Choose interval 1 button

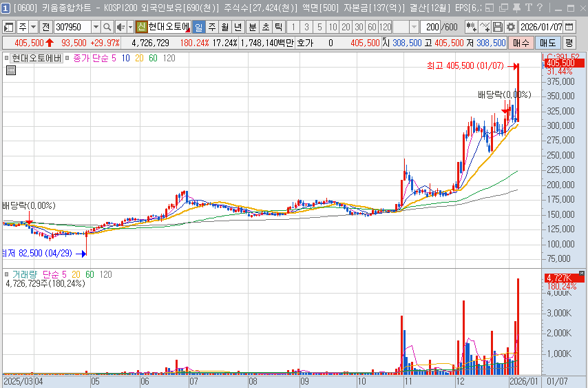(293, 27)
